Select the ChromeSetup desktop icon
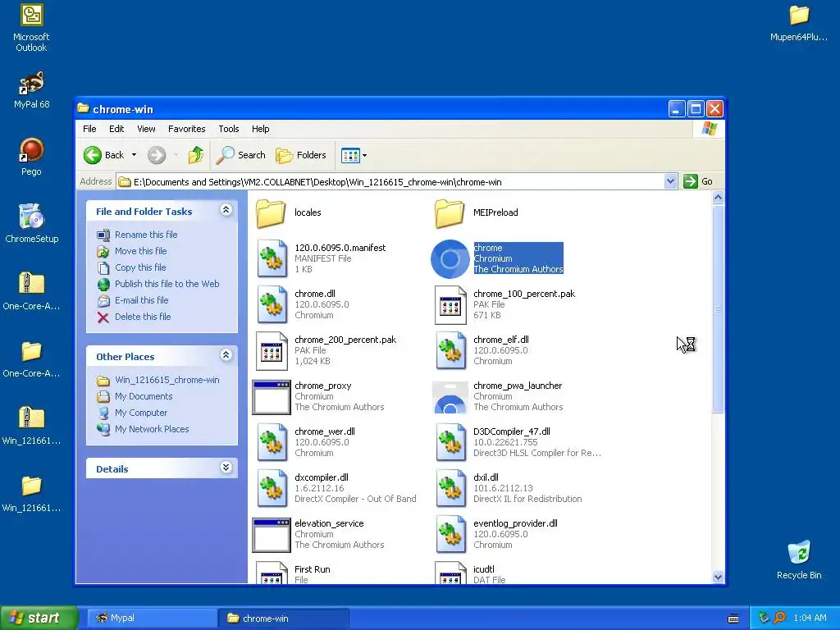The width and height of the screenshot is (840, 630). (31, 224)
